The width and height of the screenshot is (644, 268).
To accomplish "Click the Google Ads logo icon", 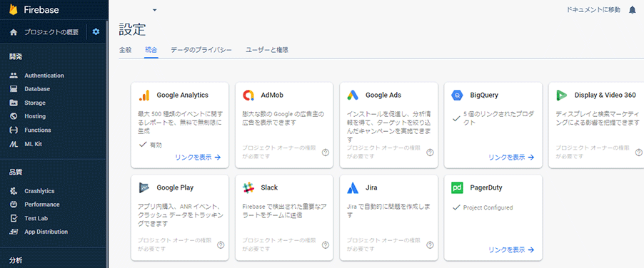I will [353, 96].
